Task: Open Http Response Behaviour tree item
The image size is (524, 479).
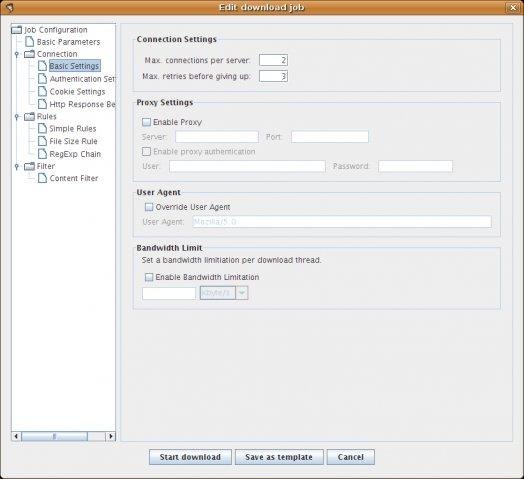Action: click(x=82, y=104)
